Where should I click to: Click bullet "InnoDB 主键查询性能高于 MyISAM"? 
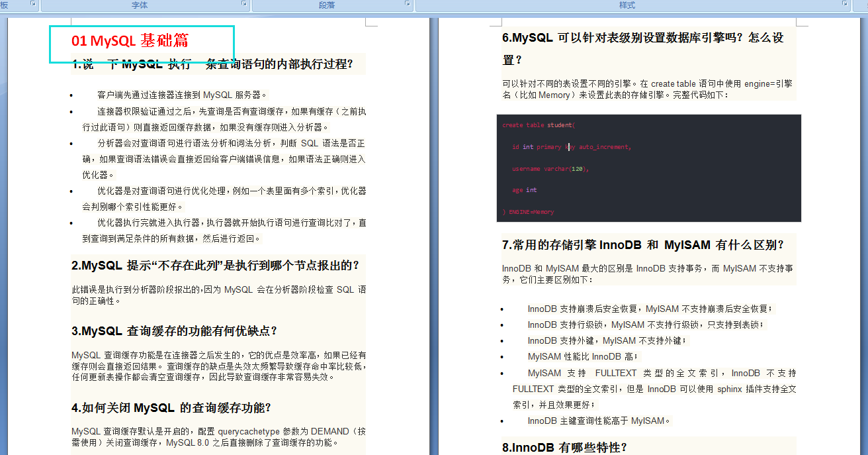[599, 421]
